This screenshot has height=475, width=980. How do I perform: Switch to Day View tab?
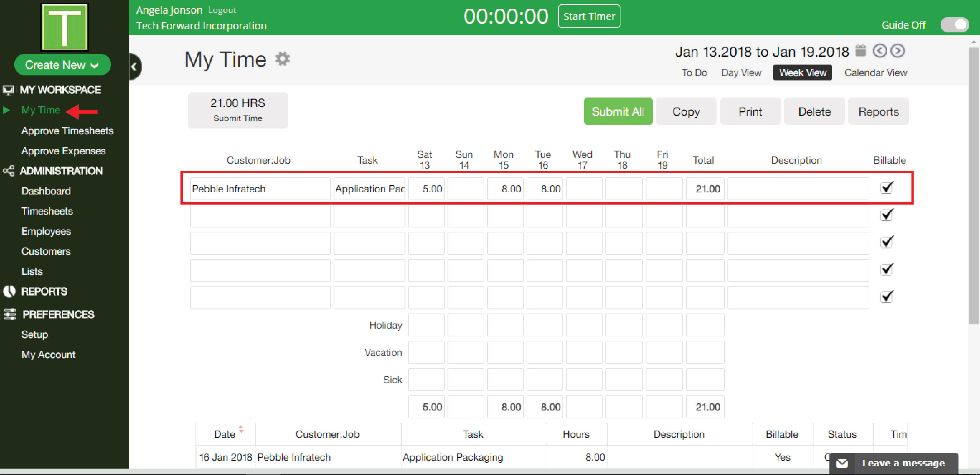click(741, 73)
